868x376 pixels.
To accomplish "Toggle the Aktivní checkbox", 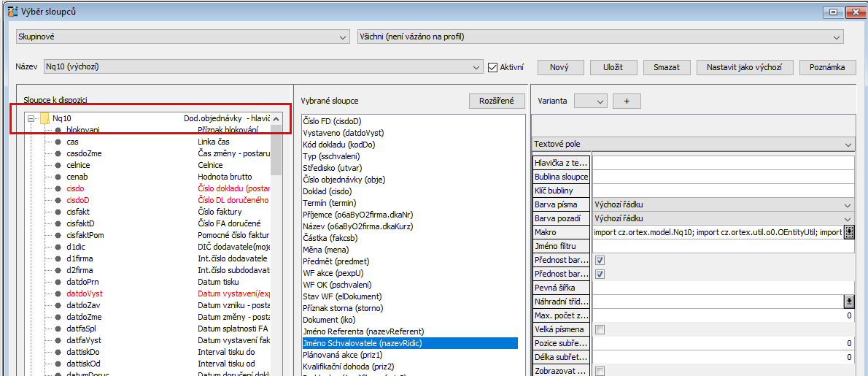I will (492, 67).
